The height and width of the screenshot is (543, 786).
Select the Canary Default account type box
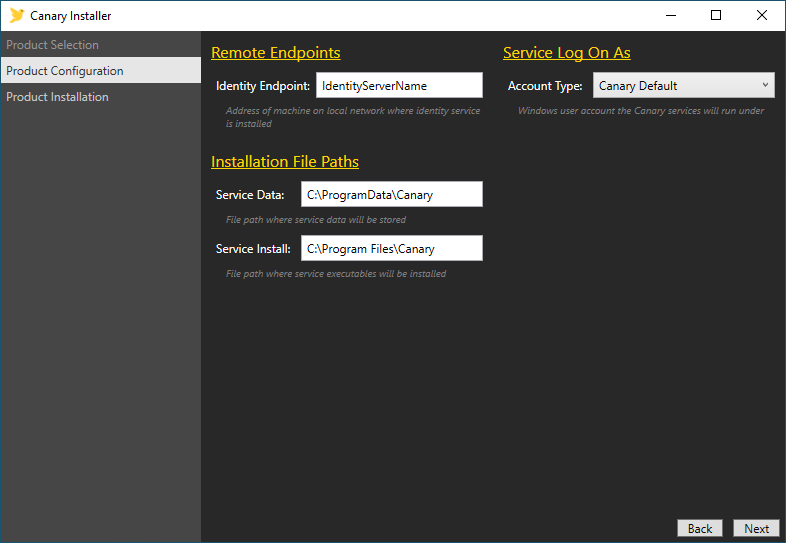click(x=675, y=86)
